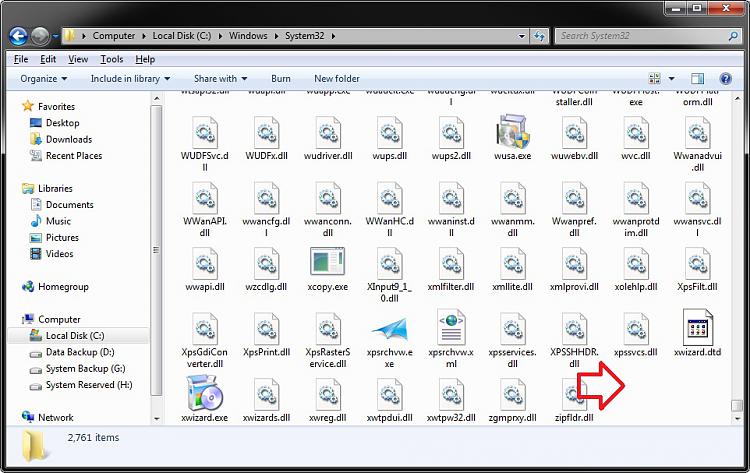
Task: Select the wudriver.dll file icon
Action: pyautogui.click(x=328, y=132)
